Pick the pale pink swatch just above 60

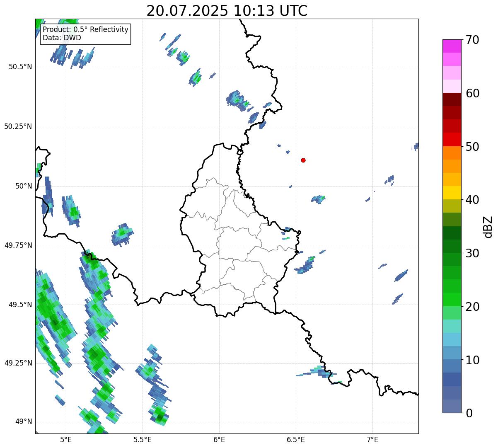point(452,86)
